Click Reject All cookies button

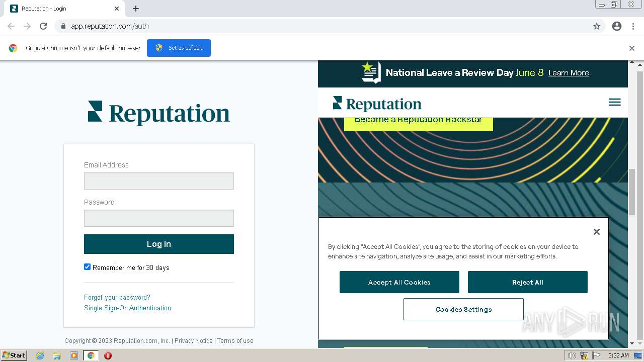(528, 282)
